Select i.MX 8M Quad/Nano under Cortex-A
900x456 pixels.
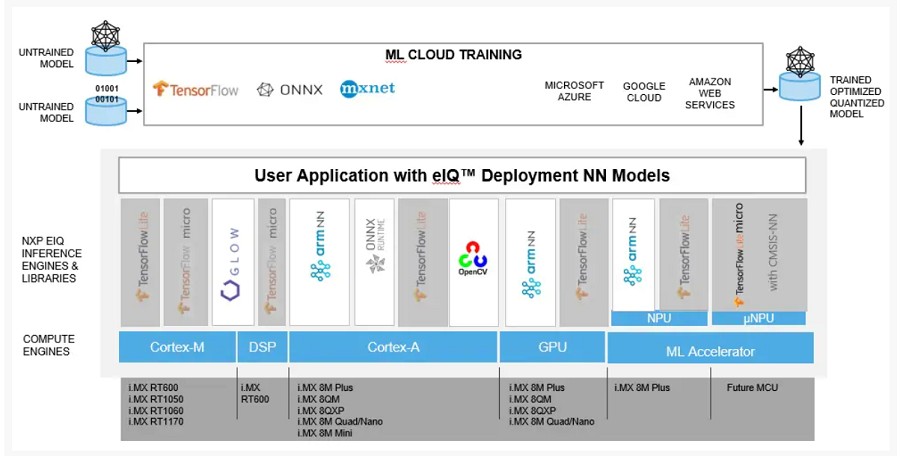340,422
